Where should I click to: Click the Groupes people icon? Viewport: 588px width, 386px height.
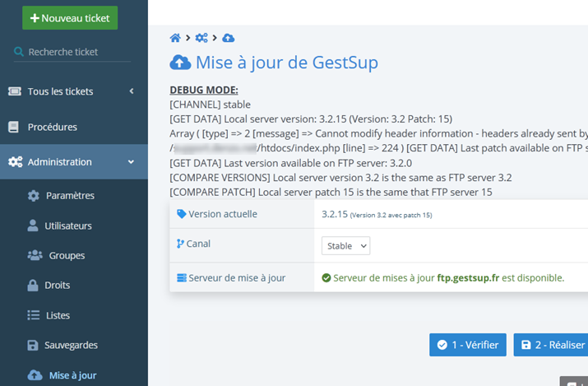coord(35,255)
